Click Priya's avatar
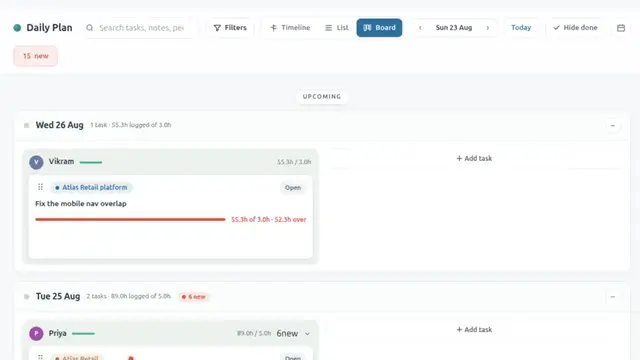The image size is (640, 360). tap(36, 333)
